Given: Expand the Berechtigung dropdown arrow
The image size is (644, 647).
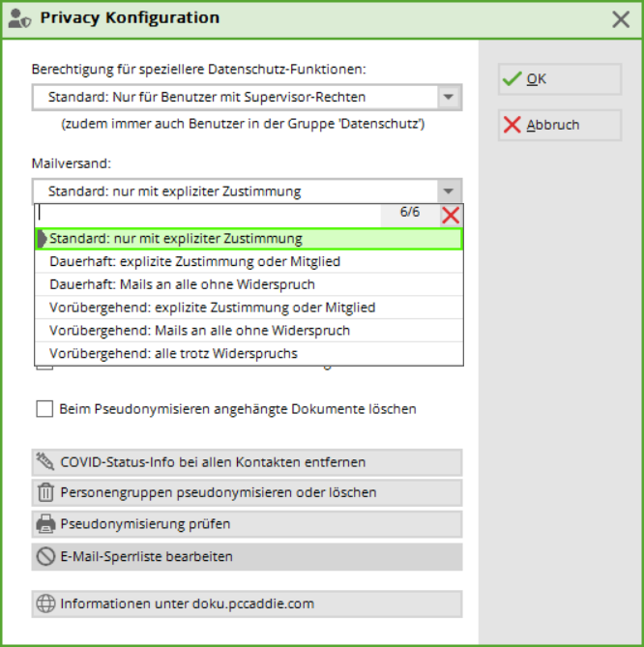Looking at the screenshot, I should (448, 97).
